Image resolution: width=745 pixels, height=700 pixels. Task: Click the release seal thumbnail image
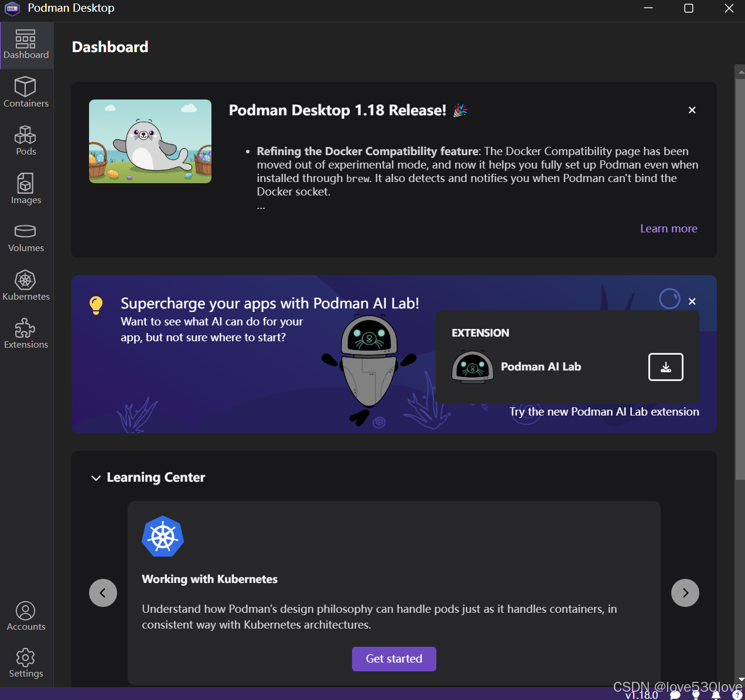click(x=151, y=141)
